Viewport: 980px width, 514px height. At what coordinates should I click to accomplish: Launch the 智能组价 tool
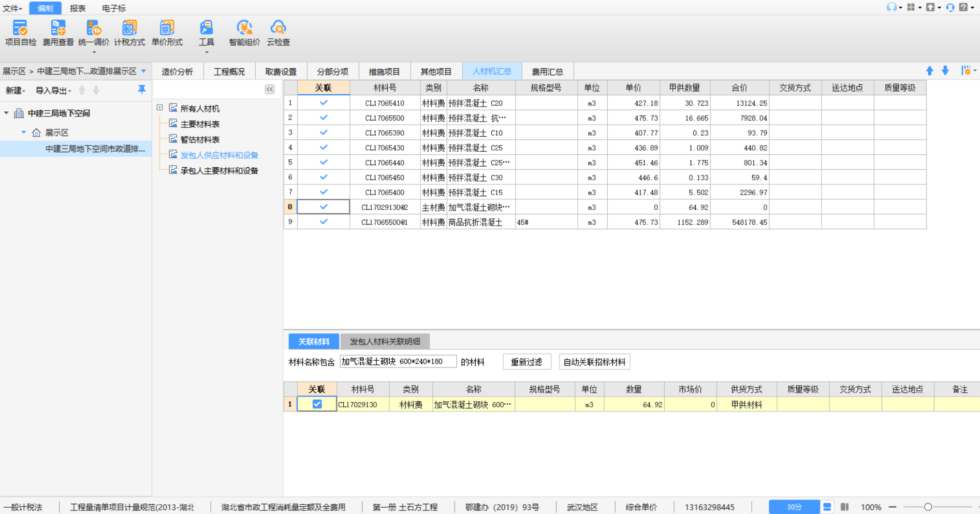[x=244, y=34]
